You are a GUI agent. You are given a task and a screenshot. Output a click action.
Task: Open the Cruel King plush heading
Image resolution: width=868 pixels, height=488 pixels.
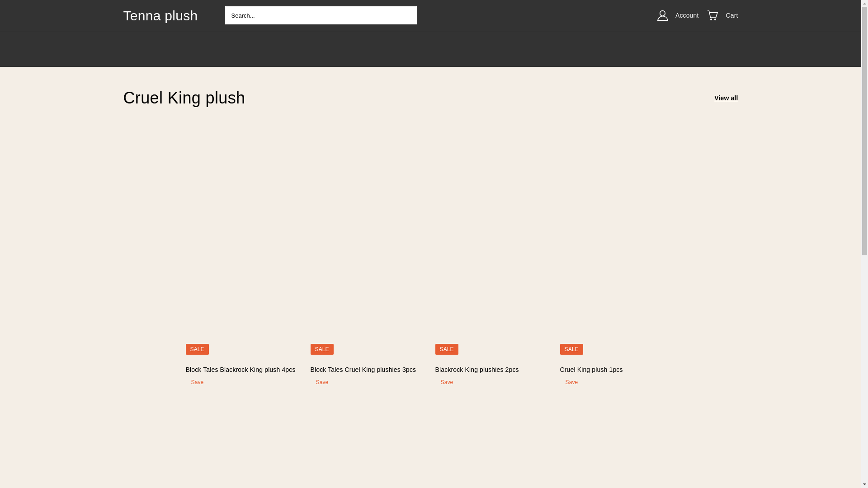coord(184,98)
